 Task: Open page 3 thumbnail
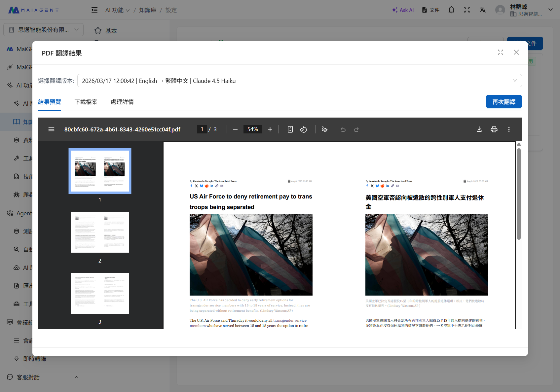100,293
